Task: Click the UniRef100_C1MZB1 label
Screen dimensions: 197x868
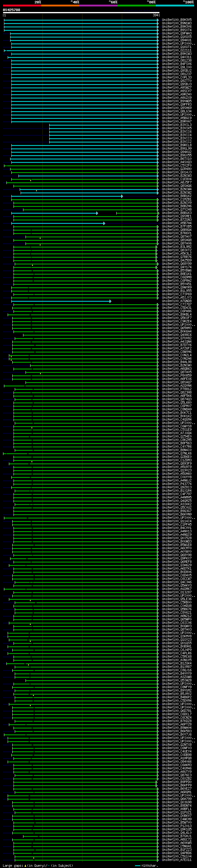Action: (x=177, y=200)
